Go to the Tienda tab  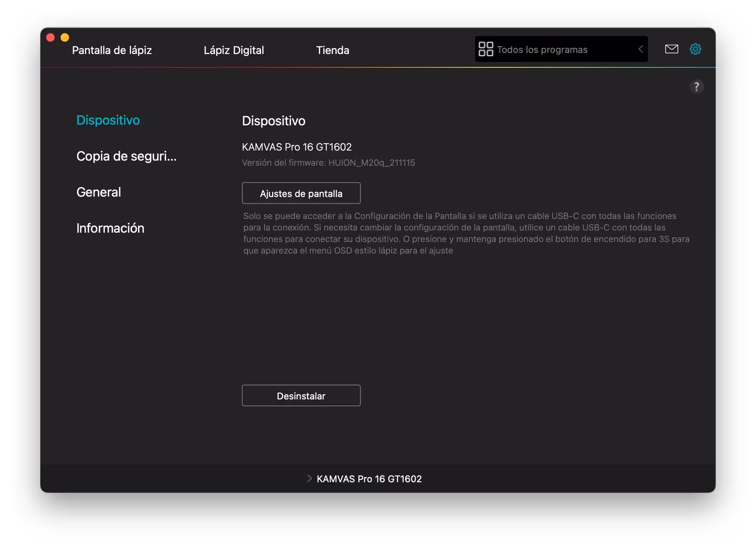pos(333,50)
